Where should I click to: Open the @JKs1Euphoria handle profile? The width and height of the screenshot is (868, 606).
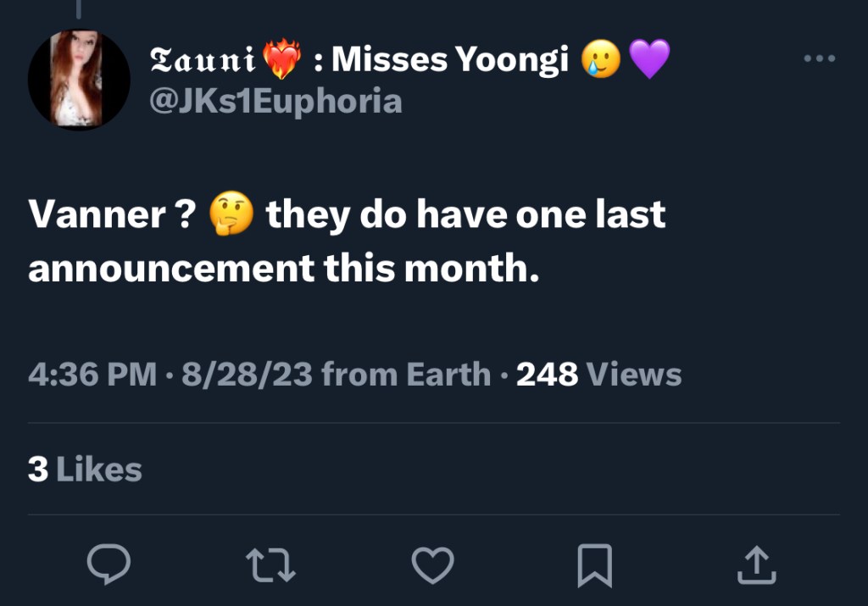(275, 101)
